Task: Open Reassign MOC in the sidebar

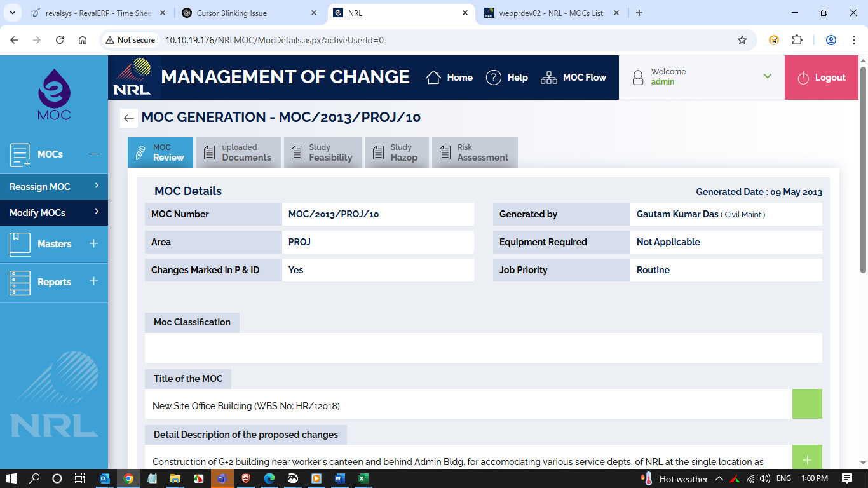Action: click(53, 187)
